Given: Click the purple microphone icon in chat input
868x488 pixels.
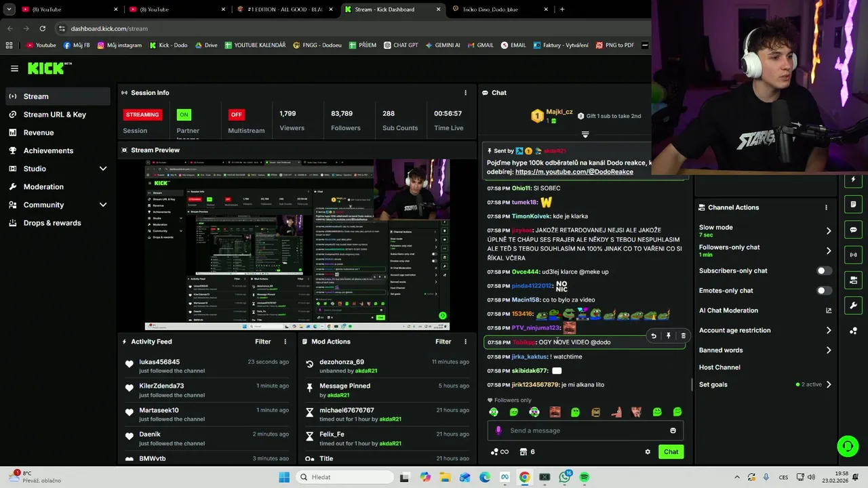Looking at the screenshot, I should [498, 430].
